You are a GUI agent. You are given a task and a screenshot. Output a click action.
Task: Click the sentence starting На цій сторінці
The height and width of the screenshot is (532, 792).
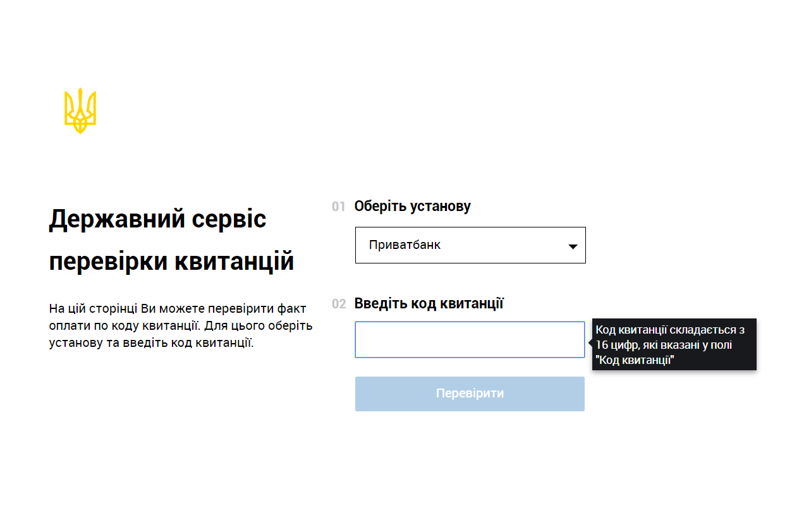click(x=177, y=309)
